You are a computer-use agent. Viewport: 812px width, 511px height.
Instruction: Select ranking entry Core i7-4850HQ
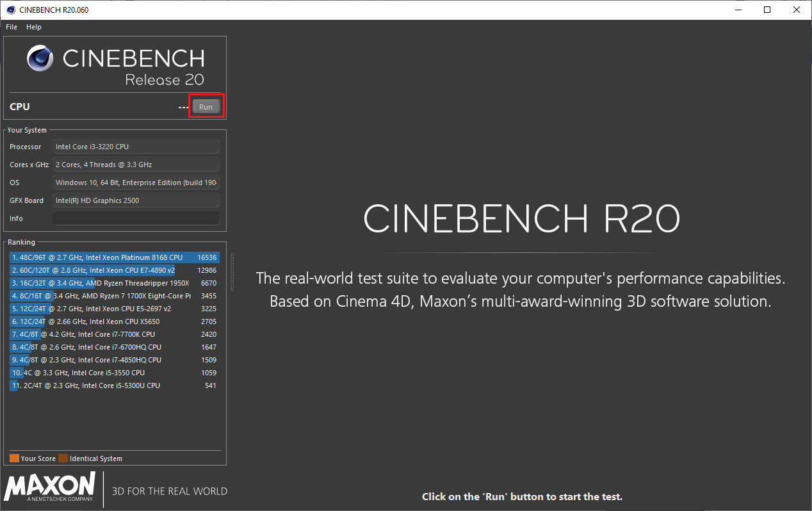tap(115, 360)
